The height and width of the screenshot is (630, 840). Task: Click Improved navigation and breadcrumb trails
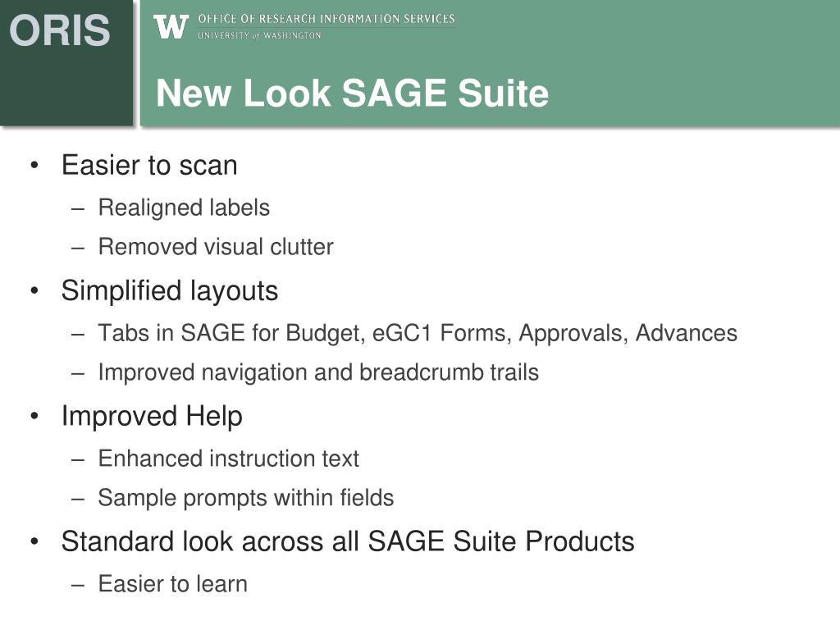point(318,372)
